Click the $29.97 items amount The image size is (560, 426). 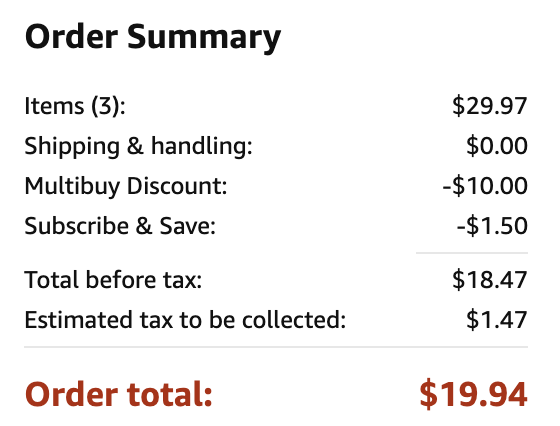(x=490, y=106)
